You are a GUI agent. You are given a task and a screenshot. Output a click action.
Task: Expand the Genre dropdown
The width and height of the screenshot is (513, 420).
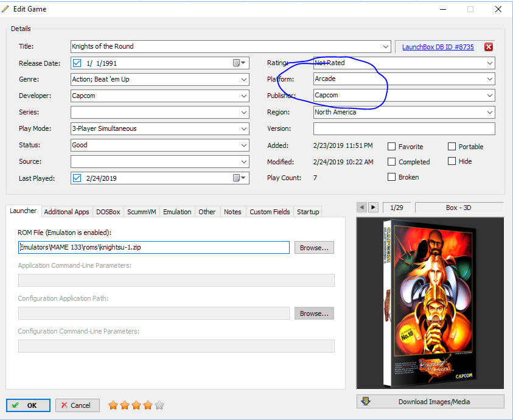244,80
